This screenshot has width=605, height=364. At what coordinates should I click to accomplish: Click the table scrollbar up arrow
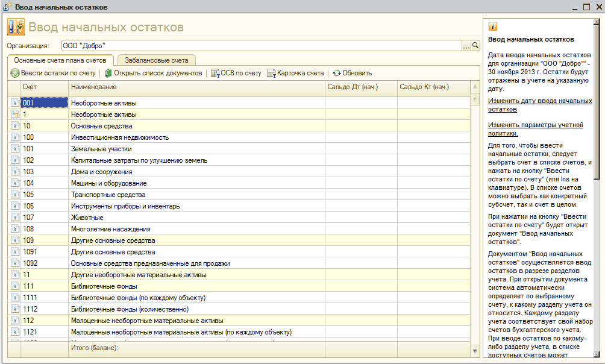pos(475,86)
